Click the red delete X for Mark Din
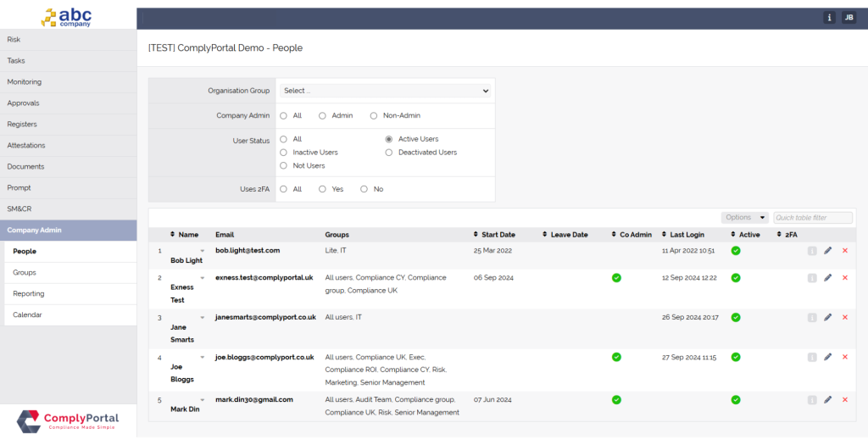 click(844, 399)
